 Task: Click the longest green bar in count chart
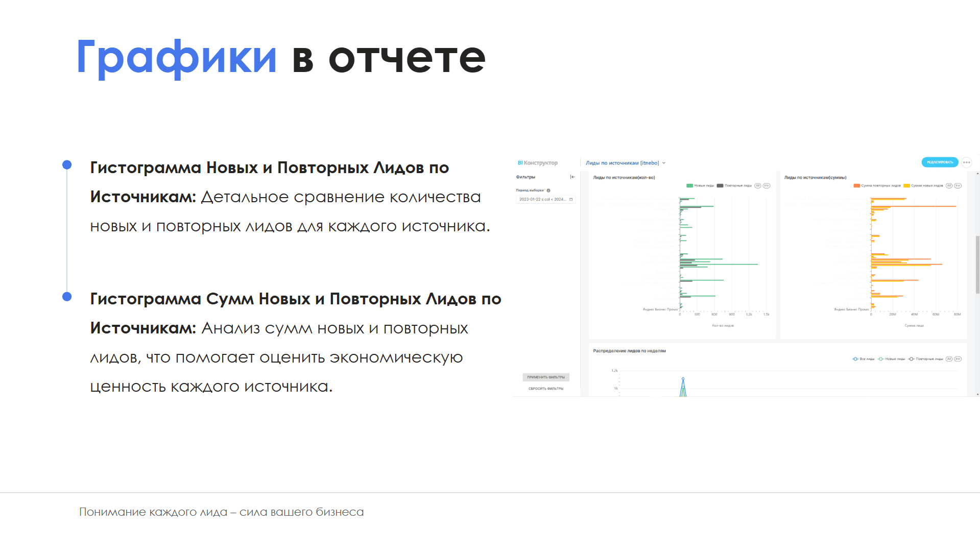click(719, 264)
